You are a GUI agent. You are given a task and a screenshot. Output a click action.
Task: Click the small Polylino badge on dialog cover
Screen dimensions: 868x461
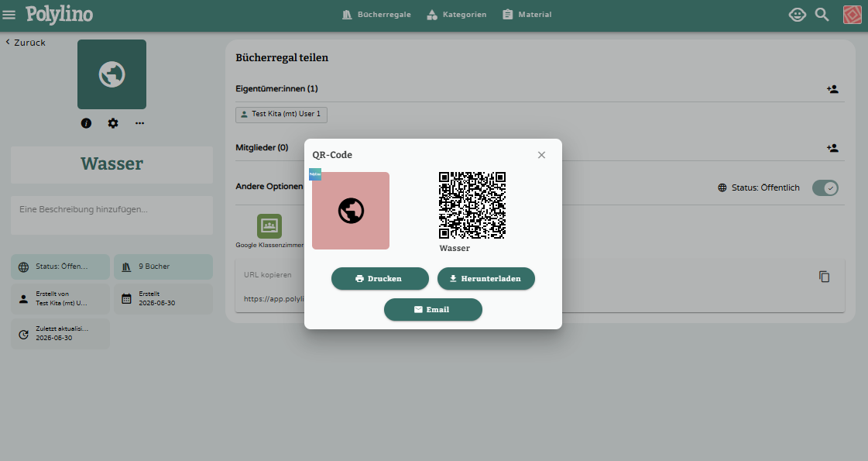pyautogui.click(x=315, y=174)
